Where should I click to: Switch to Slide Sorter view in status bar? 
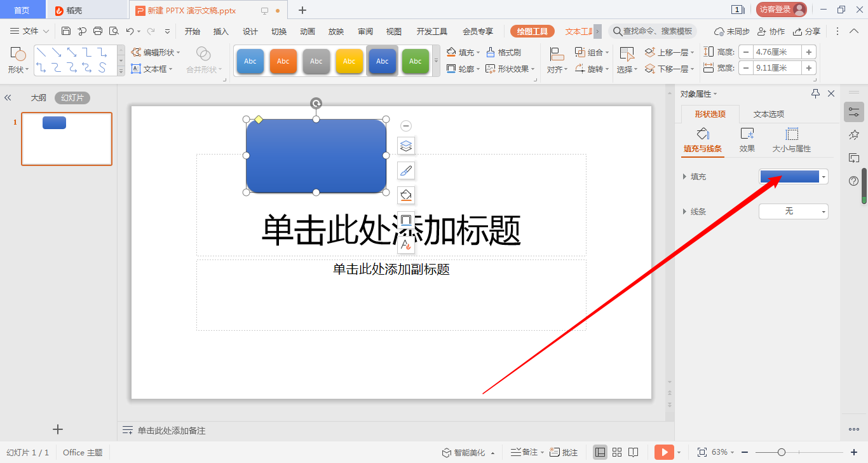[617, 452]
